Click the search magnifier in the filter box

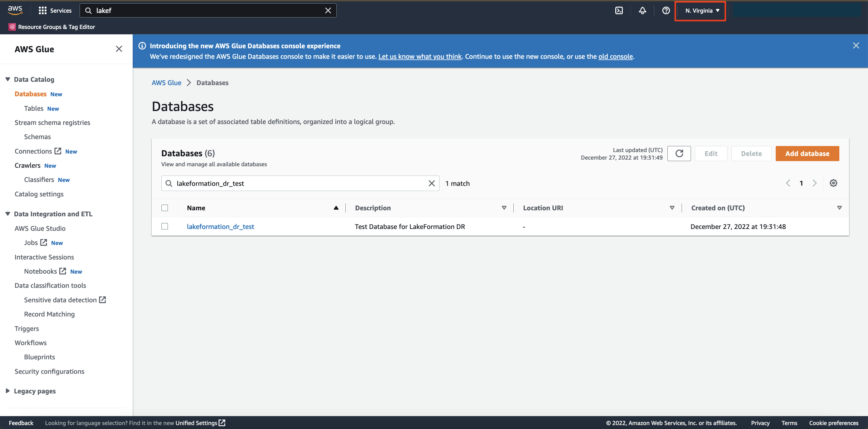pos(169,183)
